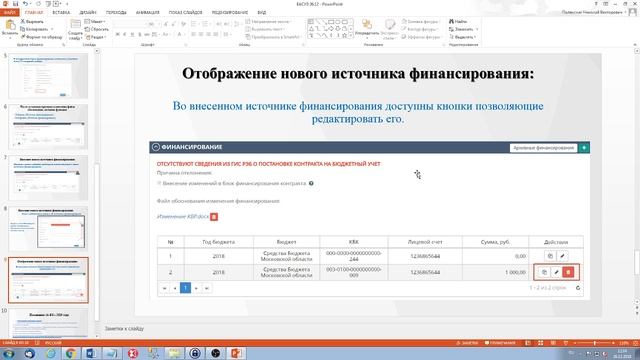Select slide 7 thumbnail in slide panel
Image resolution: width=640 pixels, height=360 pixels.
48,177
